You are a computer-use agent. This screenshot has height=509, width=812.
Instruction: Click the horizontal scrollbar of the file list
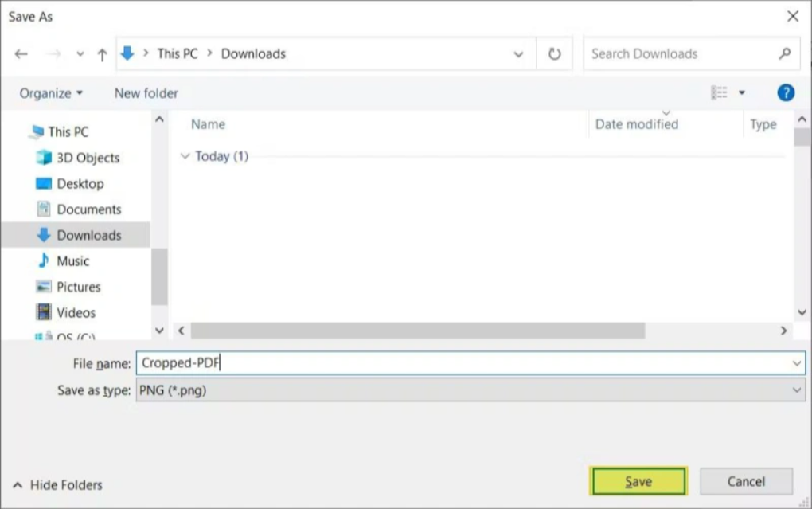pyautogui.click(x=414, y=329)
